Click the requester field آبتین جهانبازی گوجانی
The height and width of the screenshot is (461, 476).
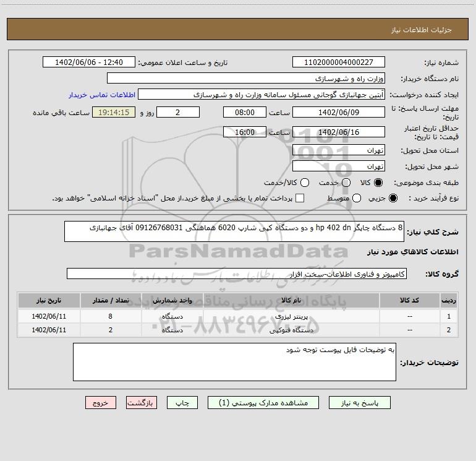click(x=261, y=94)
